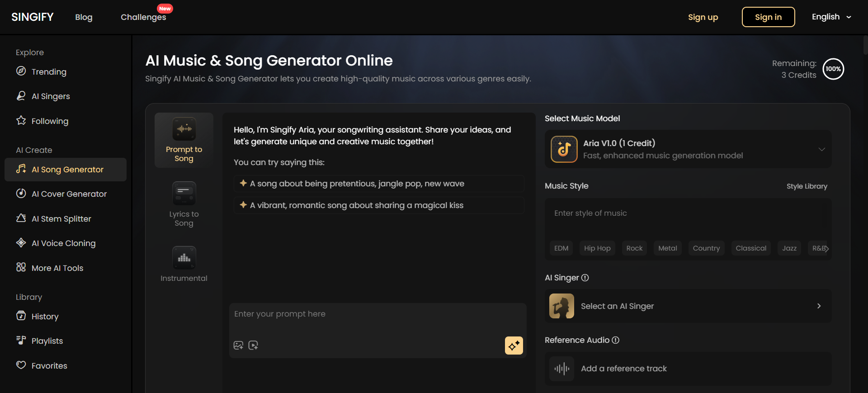Click the yellow sparkle generate button
868x393 pixels.
coord(514,346)
